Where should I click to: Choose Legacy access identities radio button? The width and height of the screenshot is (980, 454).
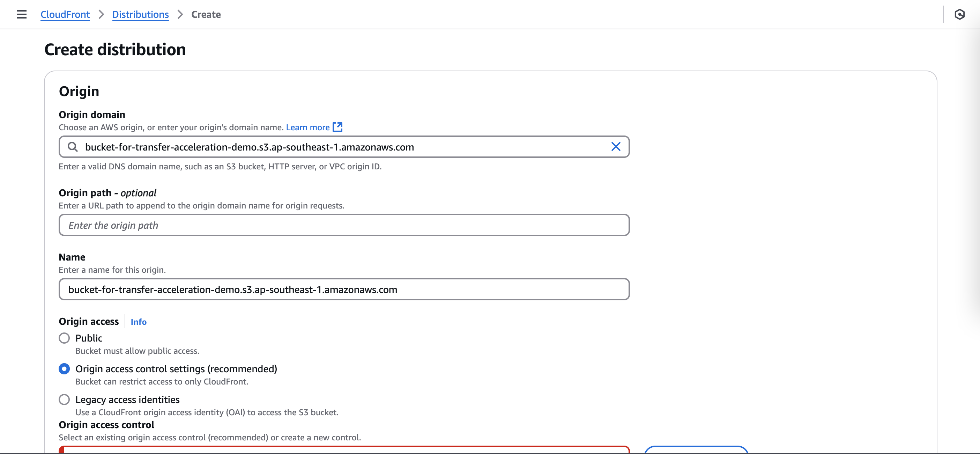pos(64,400)
